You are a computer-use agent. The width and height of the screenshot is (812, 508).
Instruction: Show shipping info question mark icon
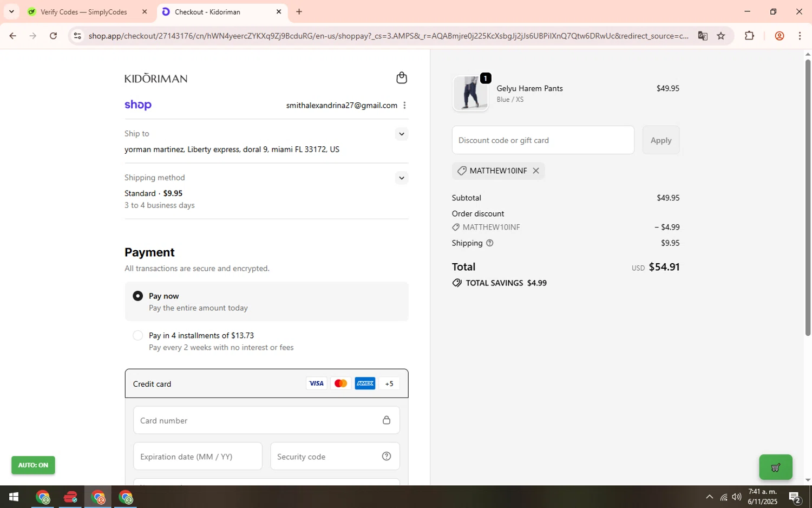click(490, 243)
